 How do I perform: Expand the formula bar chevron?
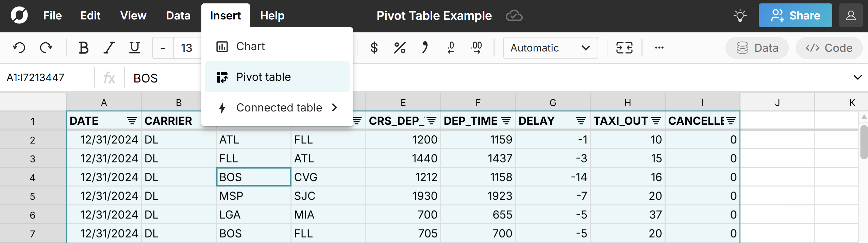857,78
